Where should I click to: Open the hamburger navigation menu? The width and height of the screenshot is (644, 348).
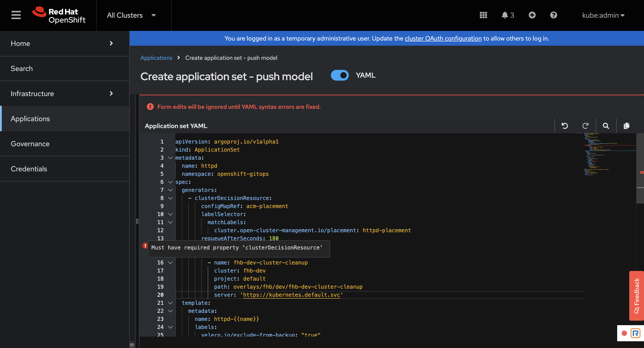pos(16,15)
